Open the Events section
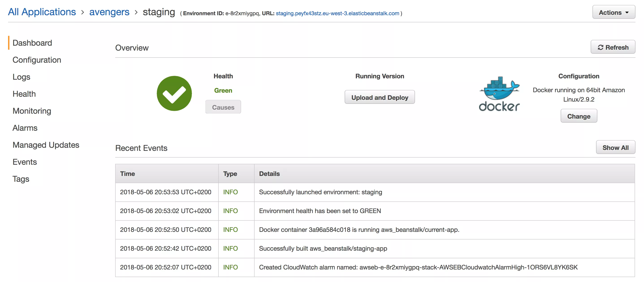The image size is (644, 282). [24, 162]
